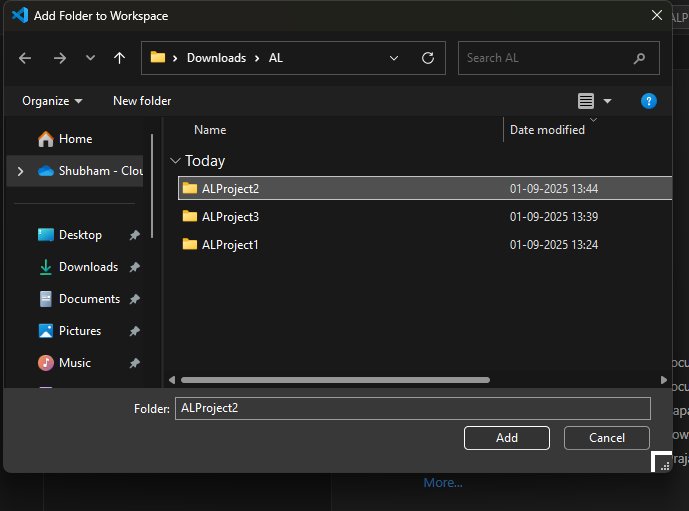Click the Add button
The height and width of the screenshot is (511, 689).
pos(507,438)
